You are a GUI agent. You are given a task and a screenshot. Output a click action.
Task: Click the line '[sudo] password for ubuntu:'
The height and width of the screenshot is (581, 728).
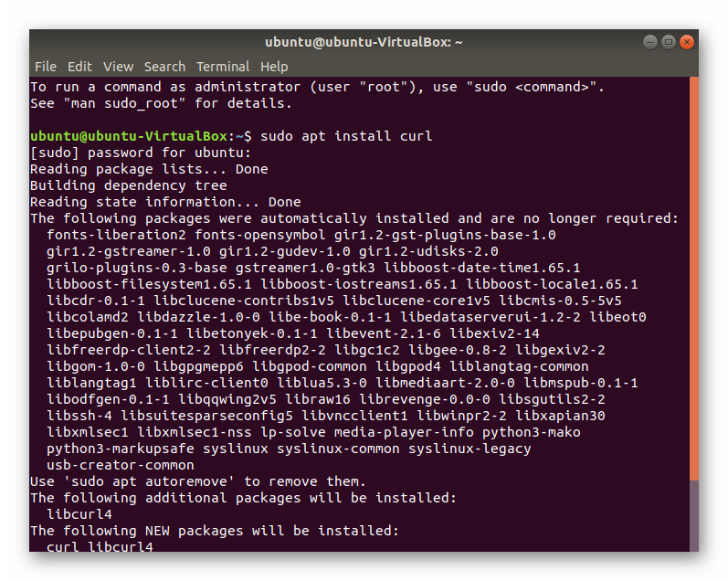(x=141, y=153)
